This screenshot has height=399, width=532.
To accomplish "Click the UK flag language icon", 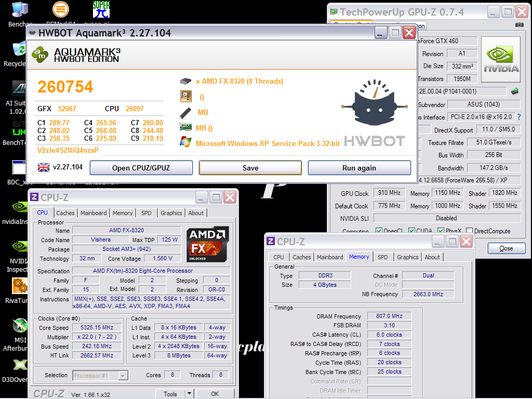I will pyautogui.click(x=44, y=167).
